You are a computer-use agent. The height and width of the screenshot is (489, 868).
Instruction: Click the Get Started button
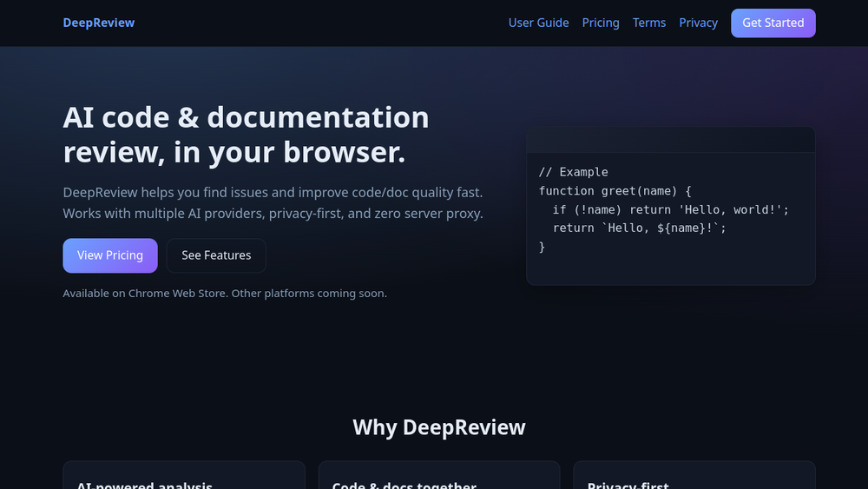[773, 23]
